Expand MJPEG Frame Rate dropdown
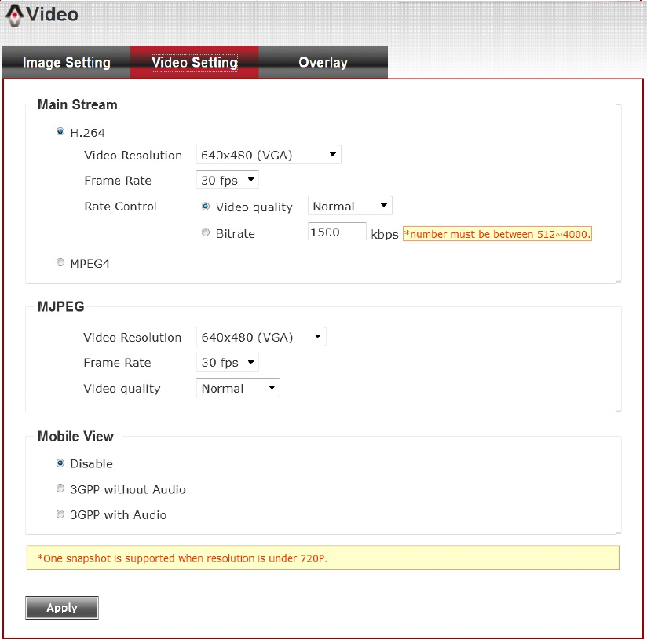This screenshot has width=647, height=644. coord(227,363)
